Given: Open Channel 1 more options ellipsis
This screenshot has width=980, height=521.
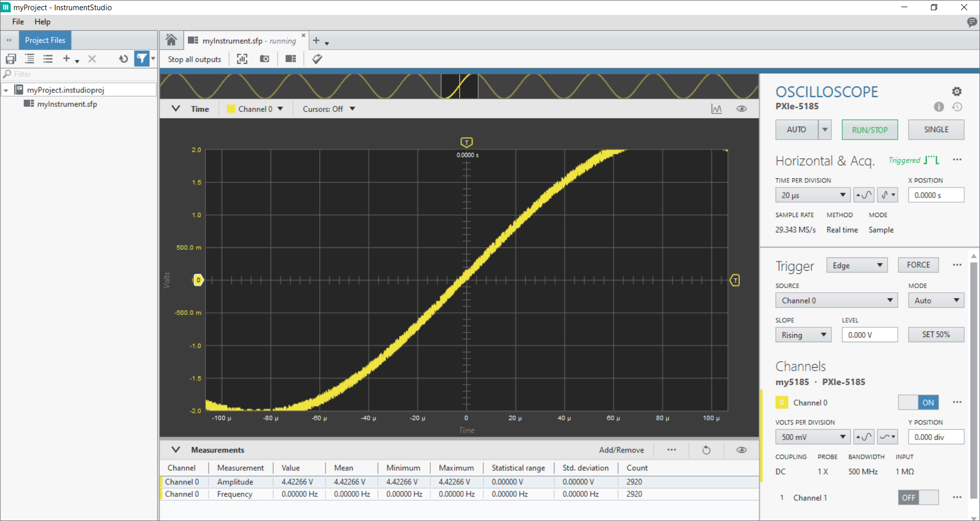Looking at the screenshot, I should pos(957,498).
